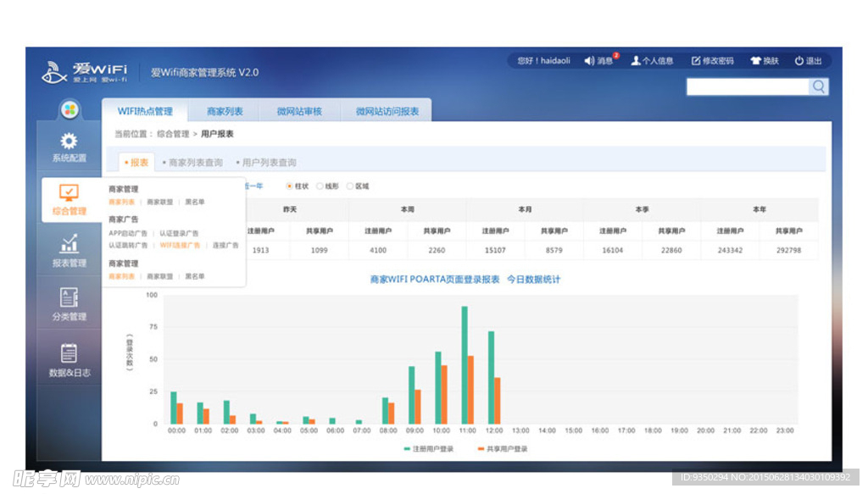868x494 pixels.
Task: Switch to the WIFI热点管理 tab
Action: coord(147,111)
